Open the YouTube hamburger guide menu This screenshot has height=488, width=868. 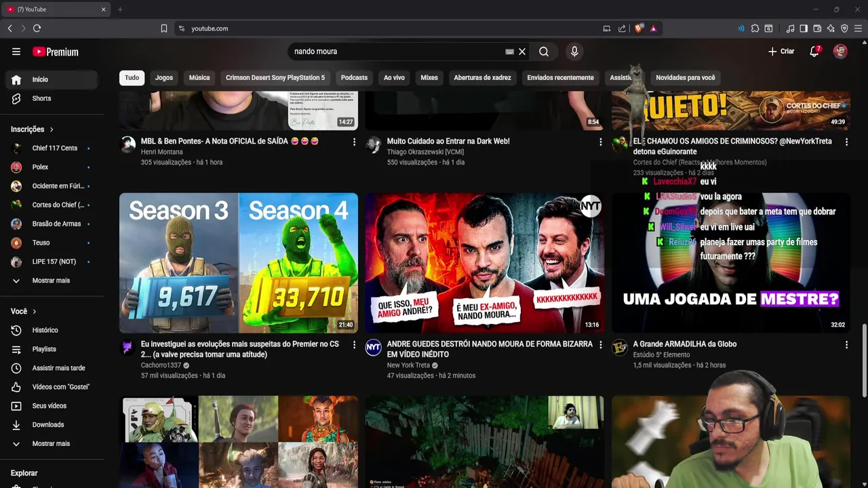[x=16, y=52]
